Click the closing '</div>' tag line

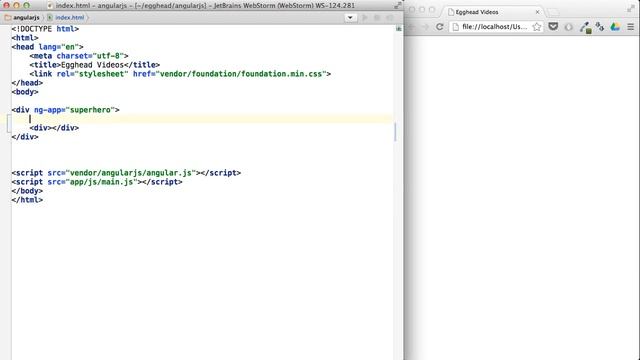point(25,137)
